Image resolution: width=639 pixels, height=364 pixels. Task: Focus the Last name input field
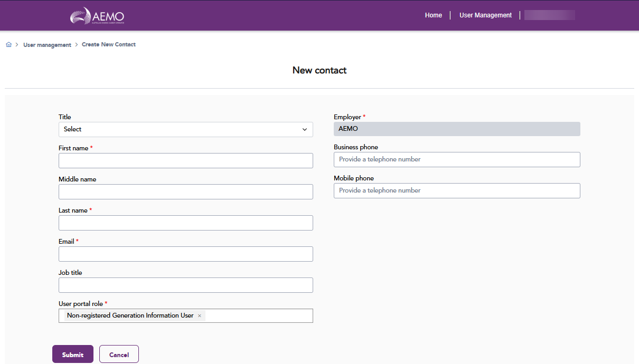[186, 223]
